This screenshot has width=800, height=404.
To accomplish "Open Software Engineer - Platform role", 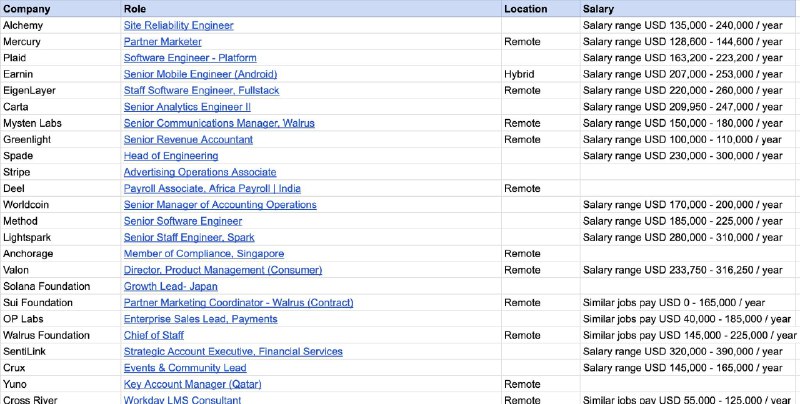I will [x=190, y=58].
